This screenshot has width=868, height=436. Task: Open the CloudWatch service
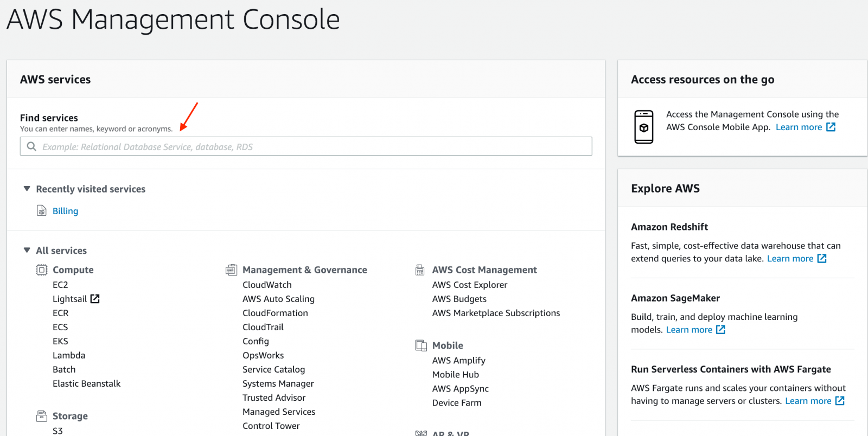[x=267, y=285]
